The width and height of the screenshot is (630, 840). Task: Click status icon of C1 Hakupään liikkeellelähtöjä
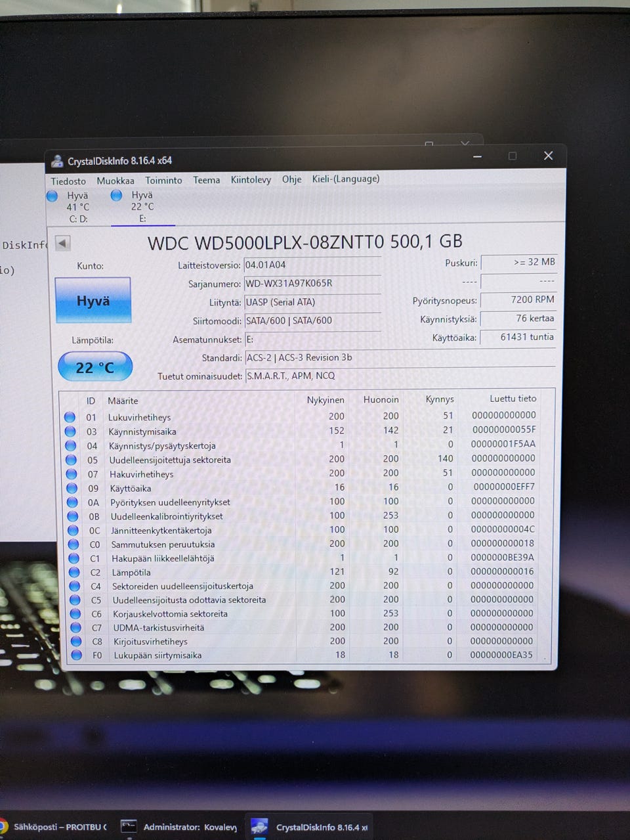(x=74, y=558)
